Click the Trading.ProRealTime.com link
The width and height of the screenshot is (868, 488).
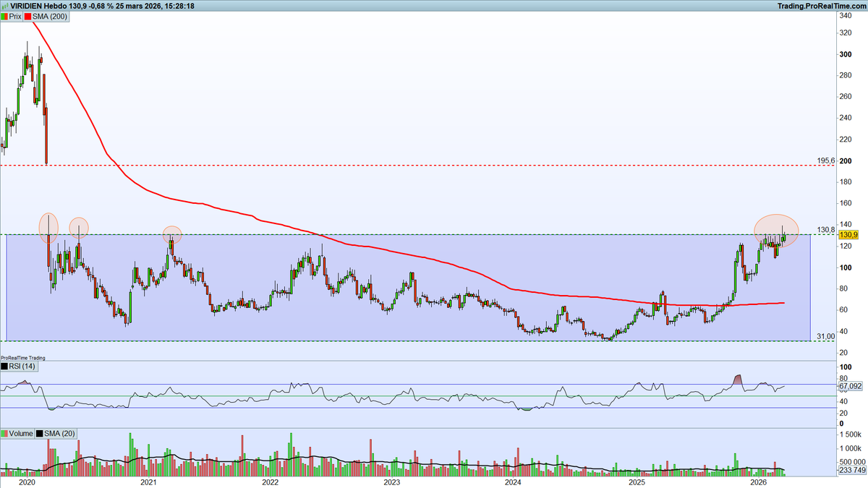click(x=822, y=6)
